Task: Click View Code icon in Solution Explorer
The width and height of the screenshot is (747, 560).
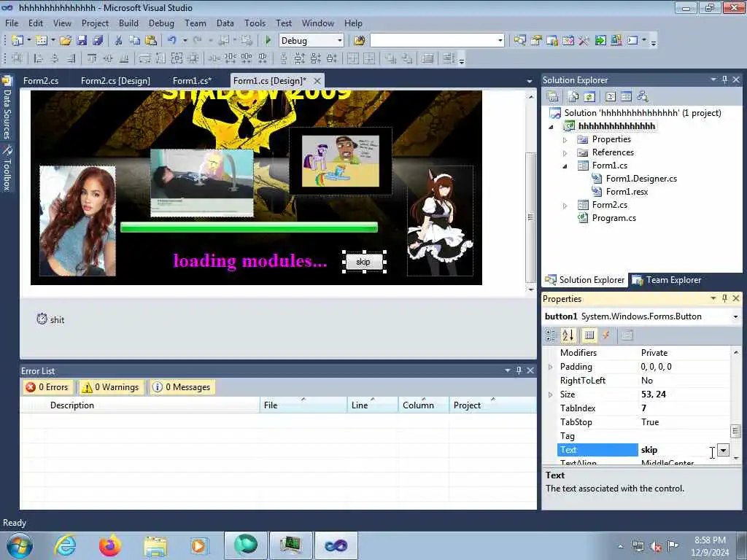Action: point(611,97)
